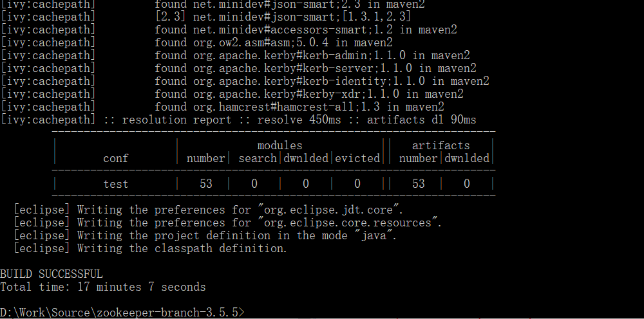
Task: Click the kerby-xdr 1.1.0 found line
Action: [x=232, y=94]
